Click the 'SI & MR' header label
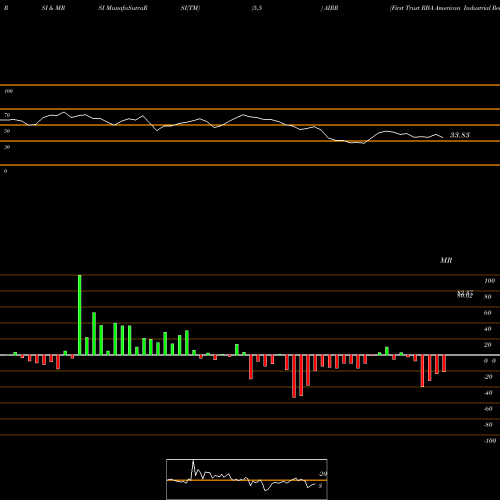The image size is (500, 500). point(53,8)
